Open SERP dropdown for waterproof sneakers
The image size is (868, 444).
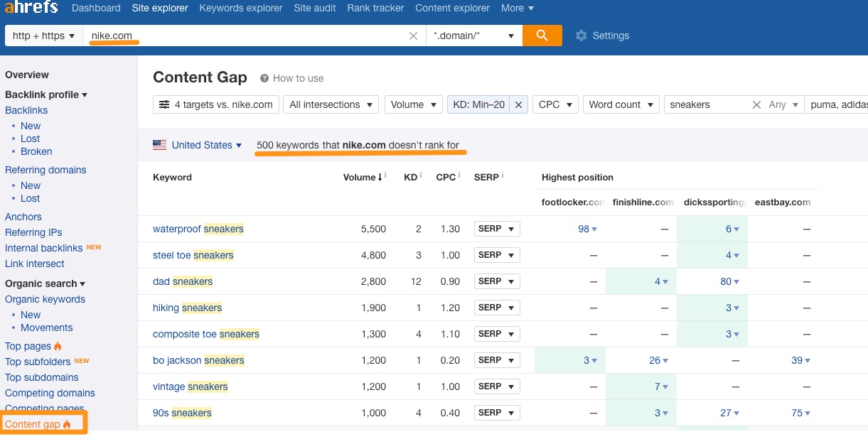497,229
